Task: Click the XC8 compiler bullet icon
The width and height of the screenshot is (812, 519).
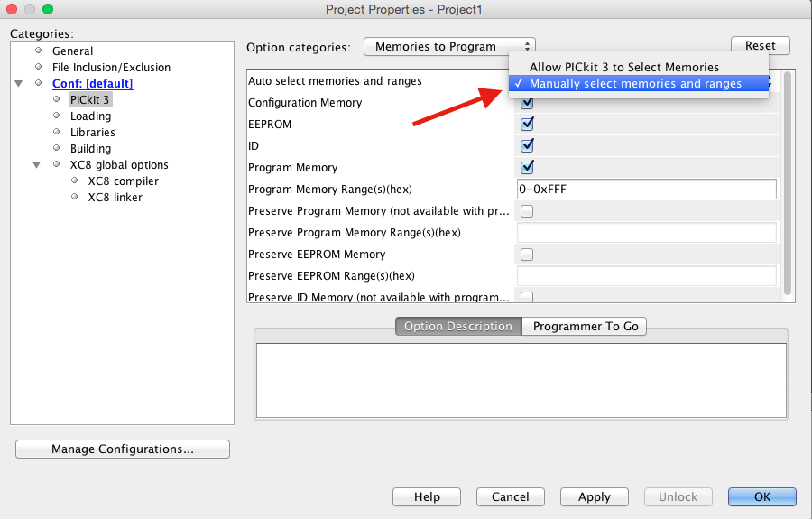Action: 75,181
